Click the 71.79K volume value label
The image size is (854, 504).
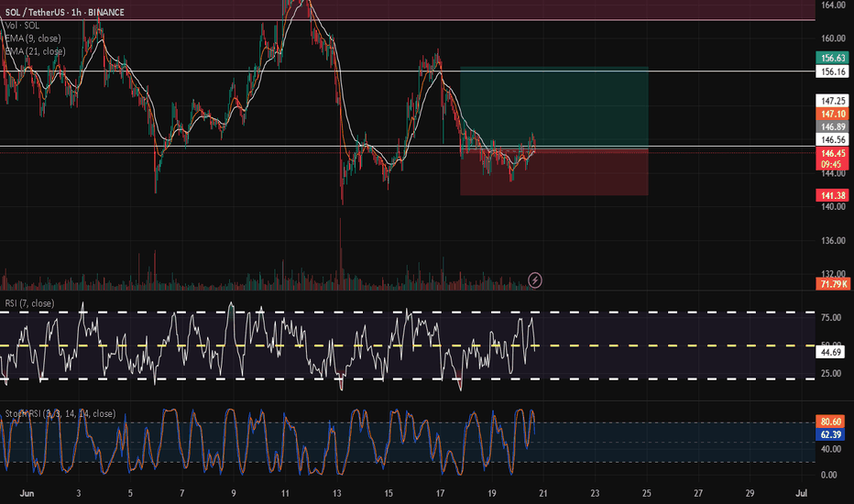click(832, 284)
